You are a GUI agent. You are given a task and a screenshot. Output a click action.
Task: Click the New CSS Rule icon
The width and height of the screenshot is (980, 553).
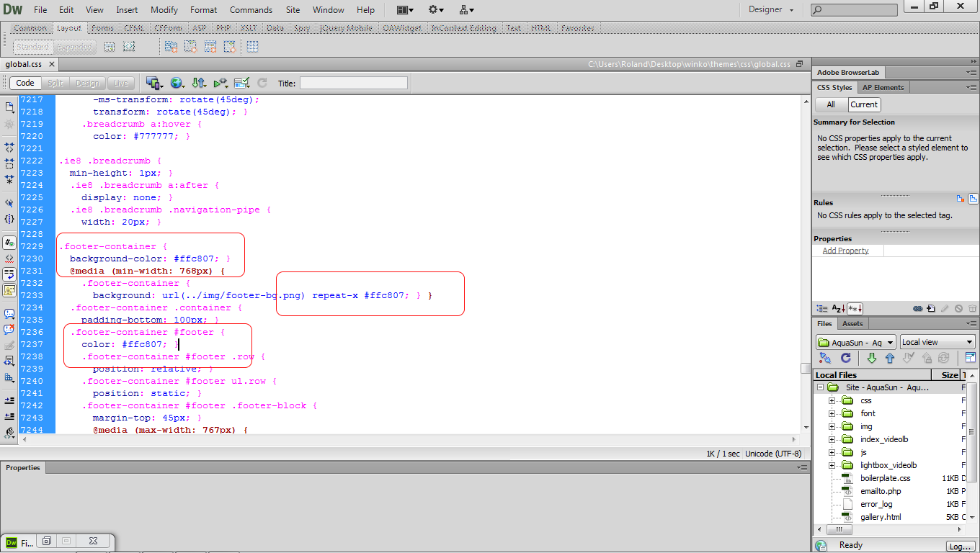930,308
